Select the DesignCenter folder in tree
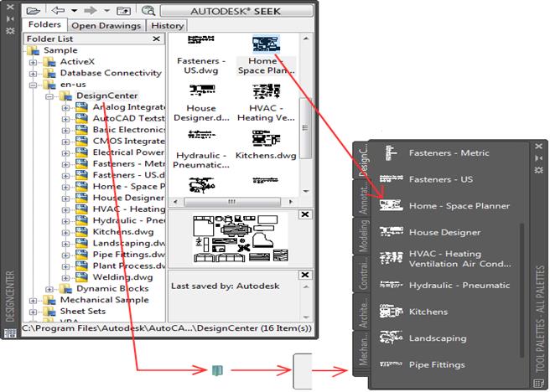This screenshot has width=550, height=392. [107, 95]
